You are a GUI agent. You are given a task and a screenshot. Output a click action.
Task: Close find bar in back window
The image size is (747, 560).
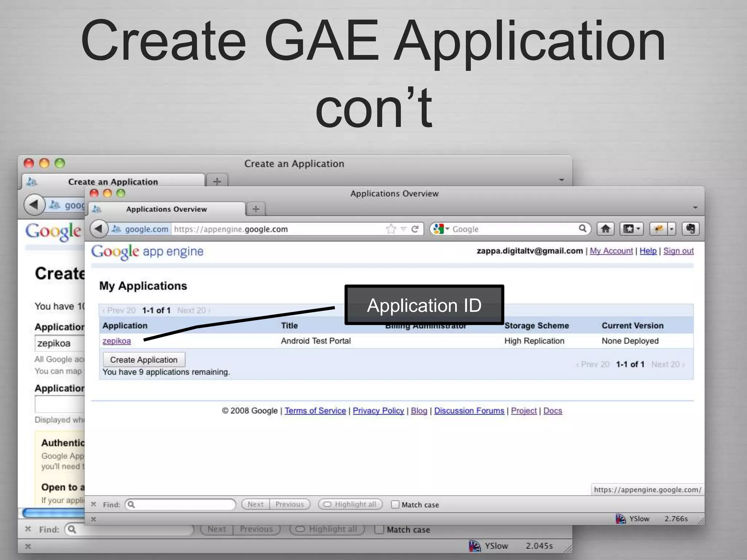[28, 529]
